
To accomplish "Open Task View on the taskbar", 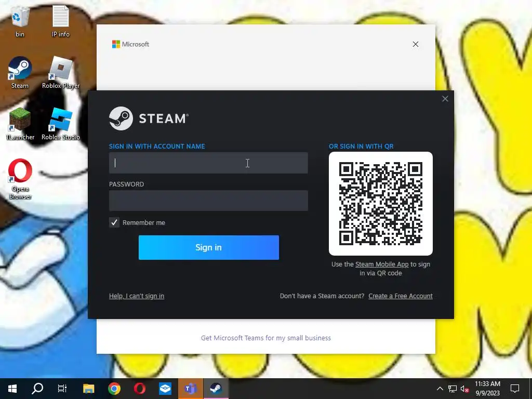I will [x=62, y=389].
